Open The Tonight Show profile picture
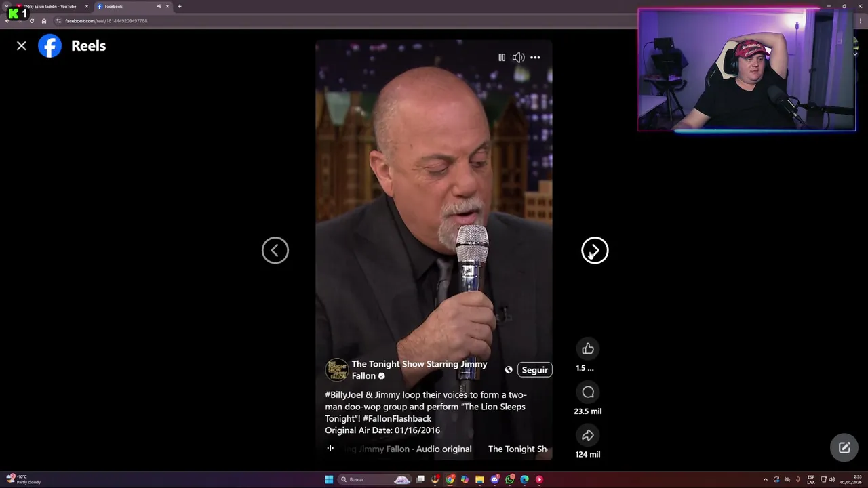Image resolution: width=868 pixels, height=488 pixels. [336, 369]
